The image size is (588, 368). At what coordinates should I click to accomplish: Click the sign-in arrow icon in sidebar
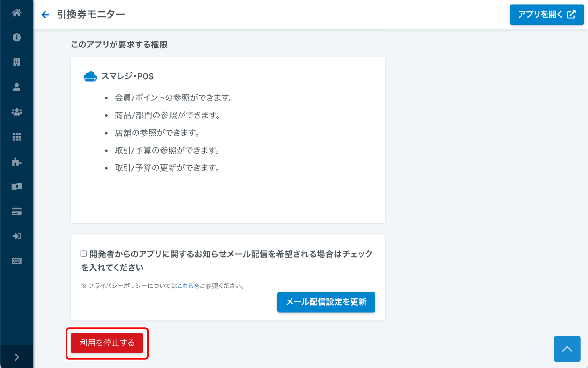tap(17, 236)
